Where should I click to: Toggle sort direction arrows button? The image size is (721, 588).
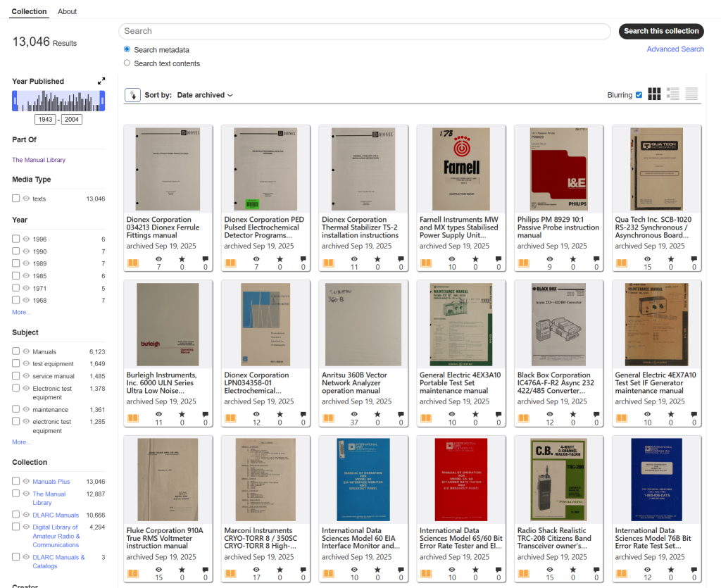click(132, 95)
